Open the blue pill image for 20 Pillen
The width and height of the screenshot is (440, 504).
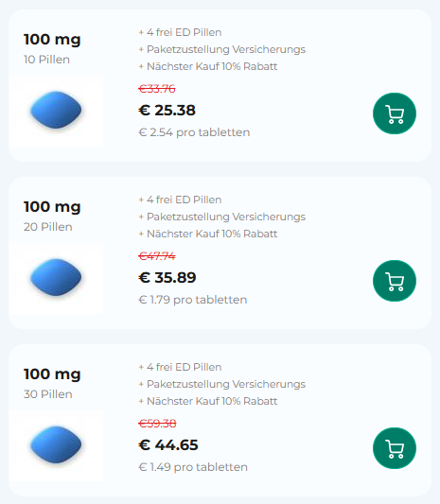[x=56, y=278]
